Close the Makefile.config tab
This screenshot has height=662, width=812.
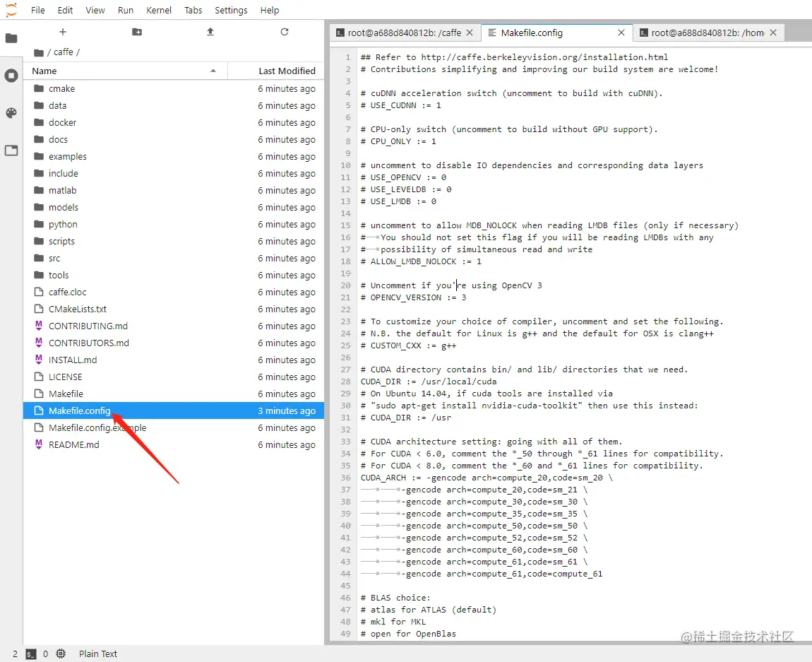tap(621, 32)
